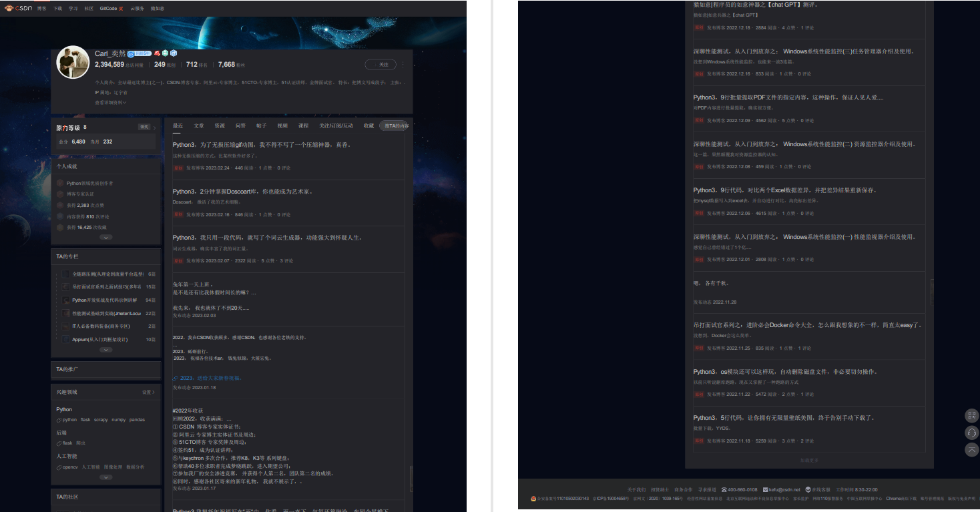This screenshot has height=512, width=980.
Task: Click the icon beside Python领域优质创作者 achievement
Action: click(61, 183)
